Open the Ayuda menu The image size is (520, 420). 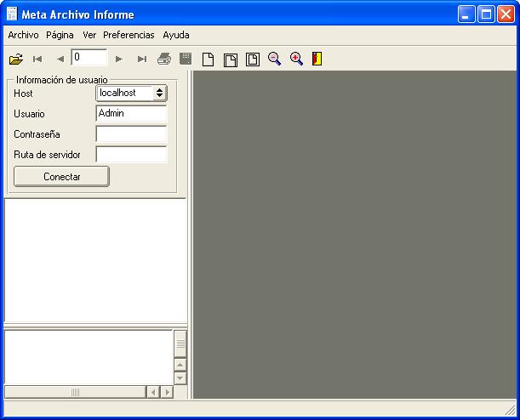pos(176,36)
